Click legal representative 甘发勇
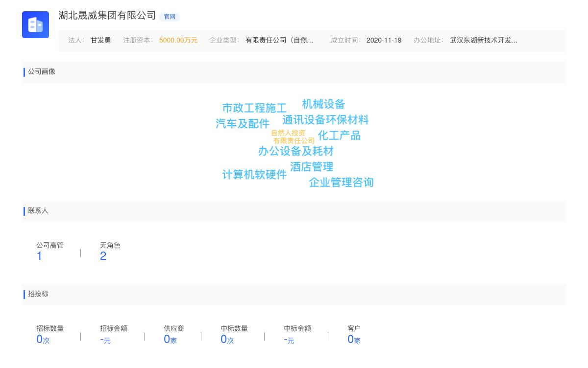The height and width of the screenshot is (368, 588). pyautogui.click(x=100, y=41)
